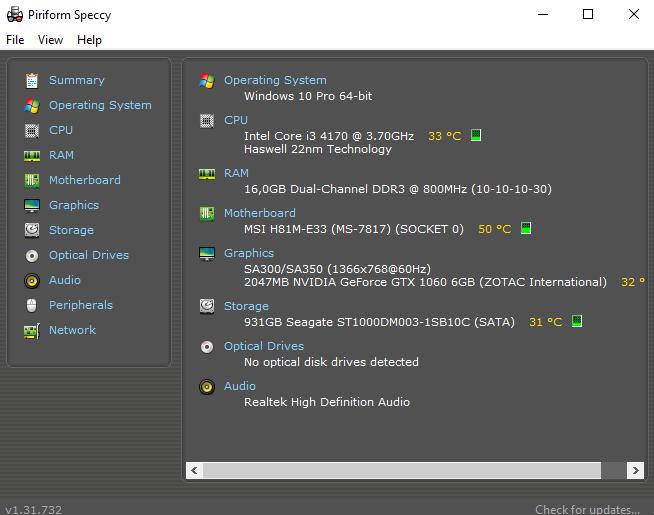The height and width of the screenshot is (515, 654).
Task: Click the CPU chip icon in summary pane
Action: click(x=207, y=121)
